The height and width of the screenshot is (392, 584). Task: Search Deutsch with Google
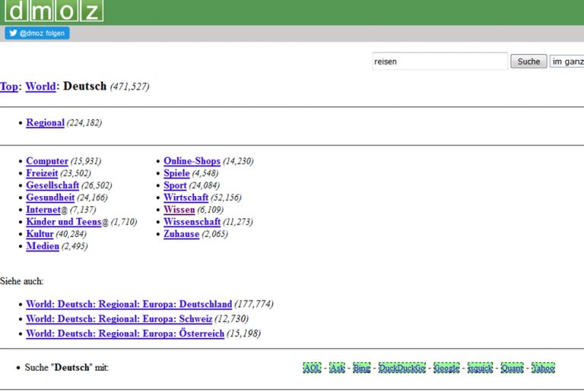[x=446, y=368]
